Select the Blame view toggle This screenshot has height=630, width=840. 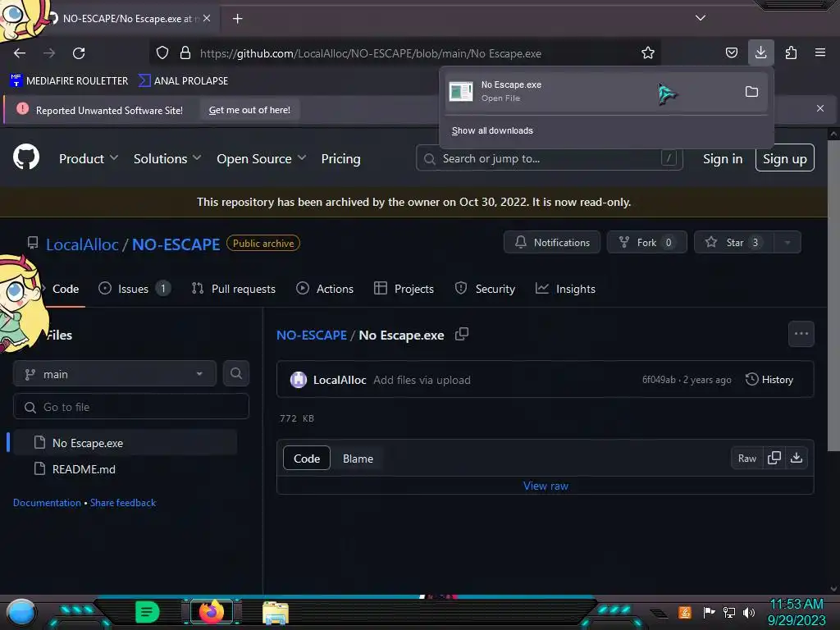[358, 459]
